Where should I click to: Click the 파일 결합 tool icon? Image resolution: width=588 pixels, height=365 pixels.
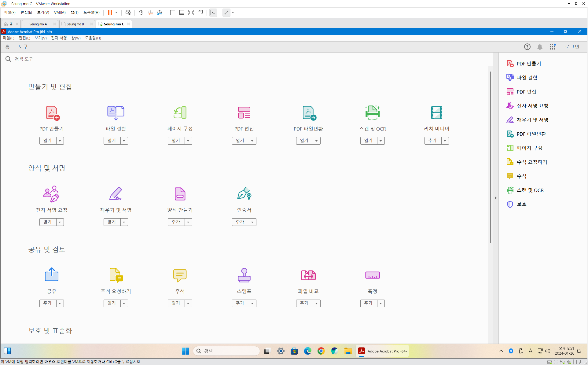click(x=116, y=113)
